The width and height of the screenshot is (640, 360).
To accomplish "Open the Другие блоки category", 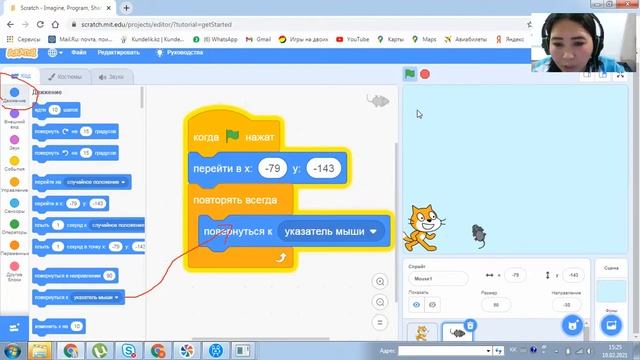I will pos(14,271).
